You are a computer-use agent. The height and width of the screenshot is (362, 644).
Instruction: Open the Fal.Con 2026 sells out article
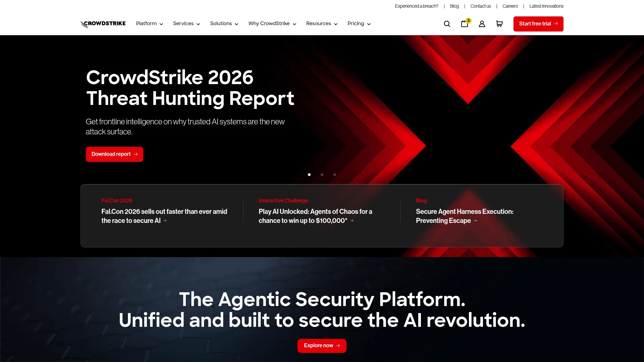(164, 216)
